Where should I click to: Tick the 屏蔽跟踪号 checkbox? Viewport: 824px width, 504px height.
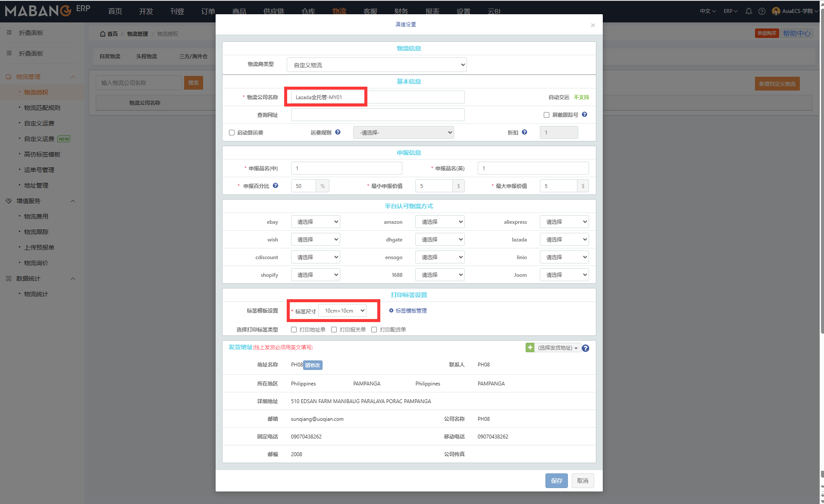point(546,115)
